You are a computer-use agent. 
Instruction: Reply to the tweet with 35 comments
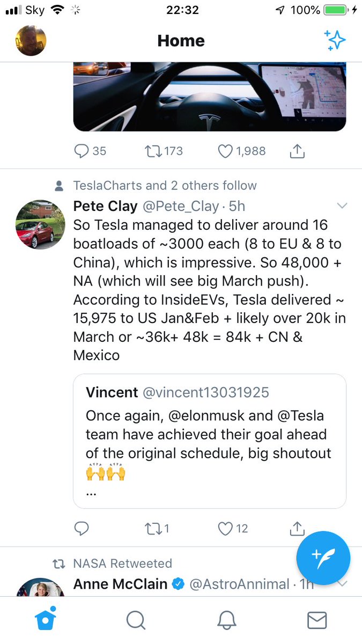point(81,151)
